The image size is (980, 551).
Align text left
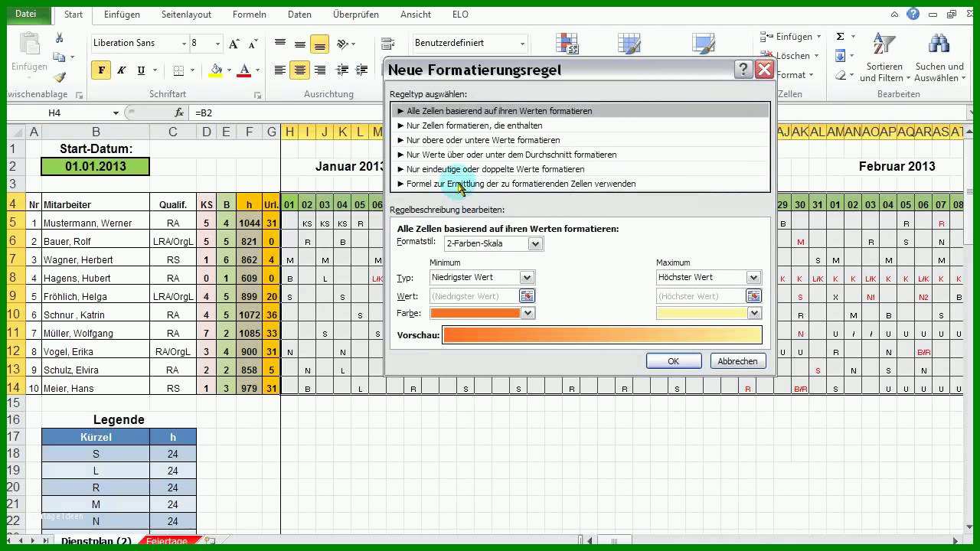pyautogui.click(x=280, y=70)
